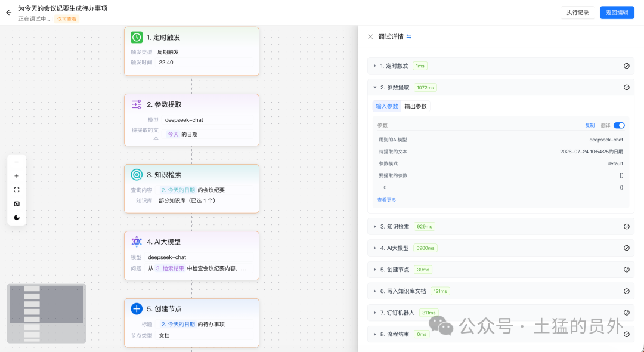Click the green clock icon on 定时触发 node
644x352 pixels.
pos(137,38)
